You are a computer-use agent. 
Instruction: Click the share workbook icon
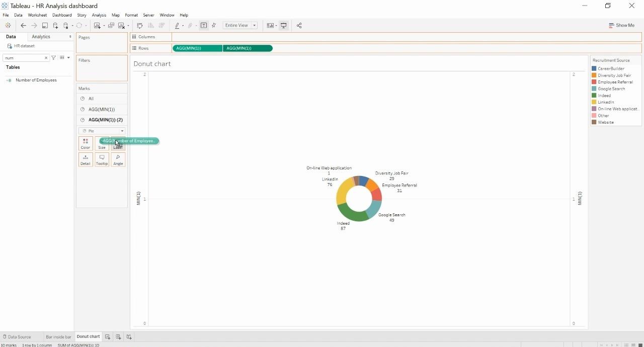coord(299,26)
